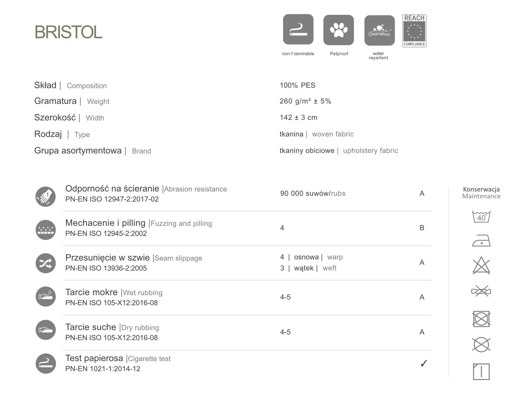Click the REACH Compliance badge
The image size is (532, 394).
[414, 31]
